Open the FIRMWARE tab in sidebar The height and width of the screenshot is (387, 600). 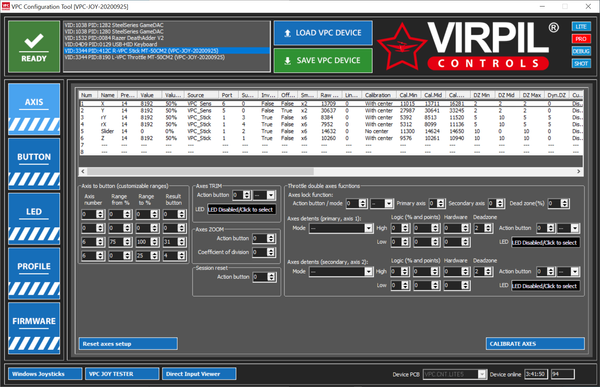click(x=34, y=328)
